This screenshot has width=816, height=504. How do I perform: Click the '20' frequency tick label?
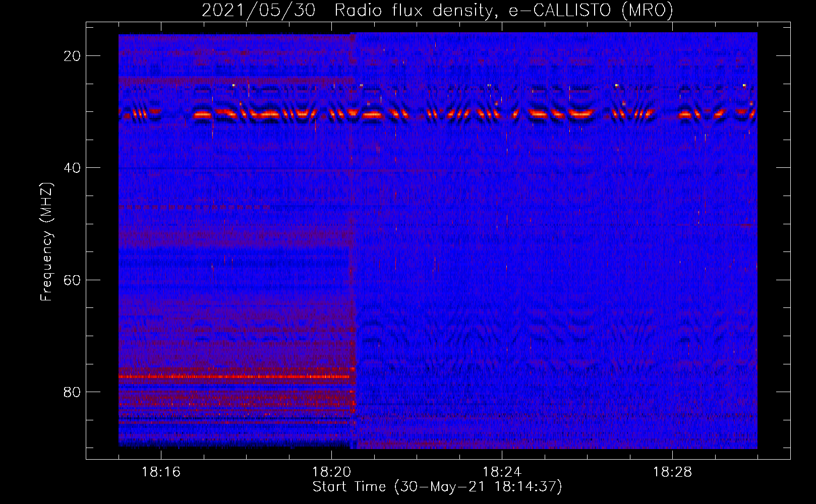(72, 56)
